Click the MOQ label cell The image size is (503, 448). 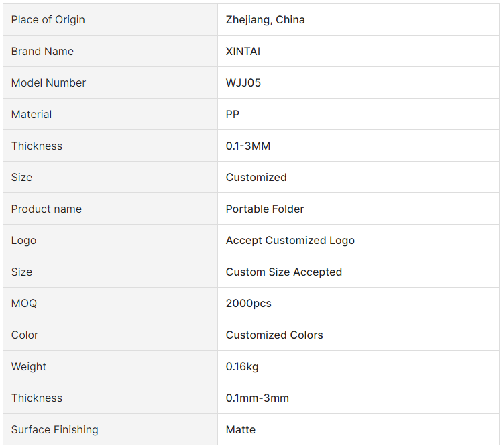click(x=111, y=303)
